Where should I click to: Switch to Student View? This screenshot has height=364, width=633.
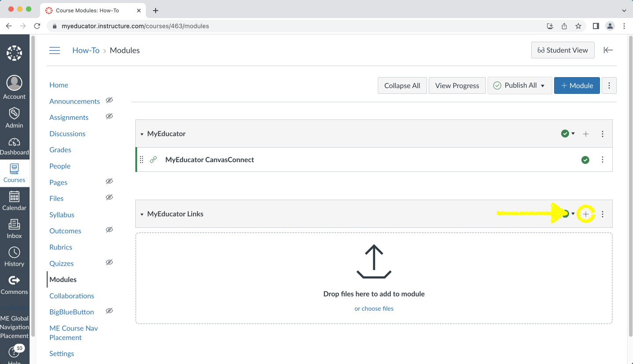563,50
